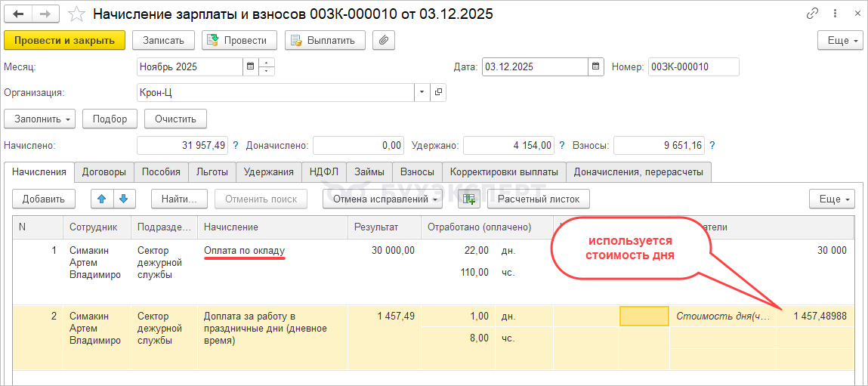Click the Подбор button

tap(110, 119)
